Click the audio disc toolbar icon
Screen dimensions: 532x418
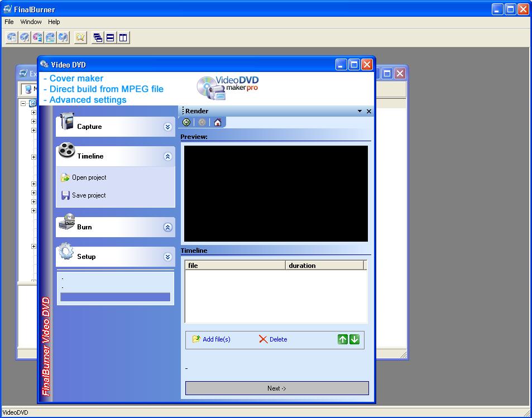pos(25,37)
